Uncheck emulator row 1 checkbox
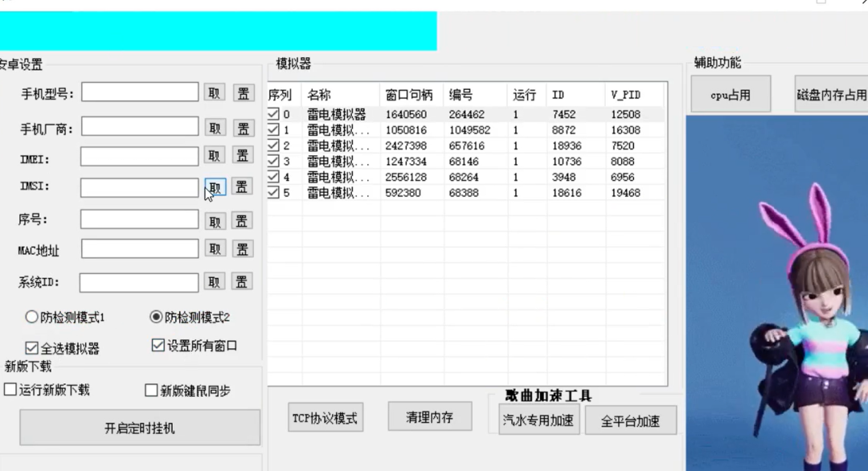The height and width of the screenshot is (471, 868). tap(273, 130)
